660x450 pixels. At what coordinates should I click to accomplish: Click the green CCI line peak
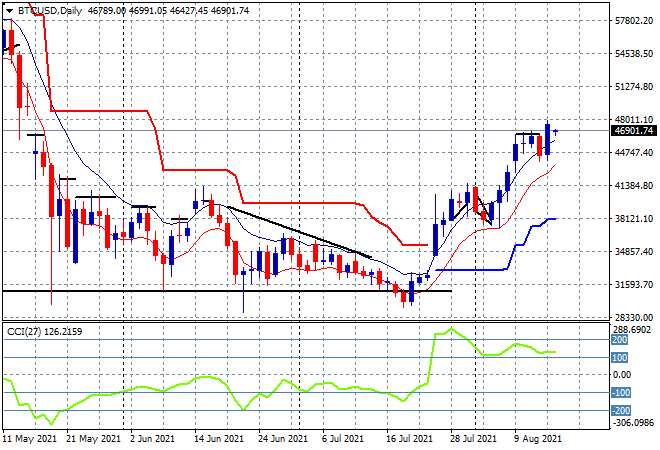(x=451, y=328)
